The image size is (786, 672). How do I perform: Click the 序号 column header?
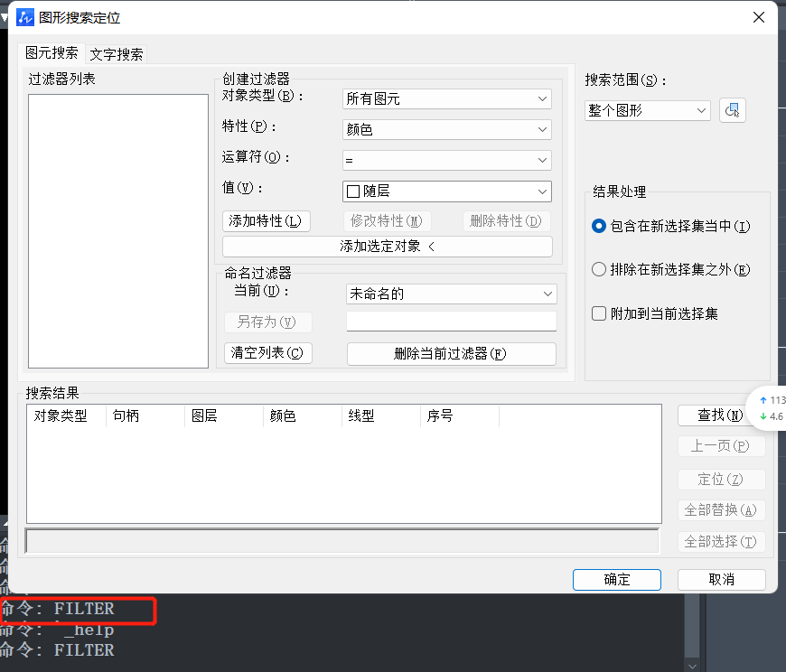point(460,415)
